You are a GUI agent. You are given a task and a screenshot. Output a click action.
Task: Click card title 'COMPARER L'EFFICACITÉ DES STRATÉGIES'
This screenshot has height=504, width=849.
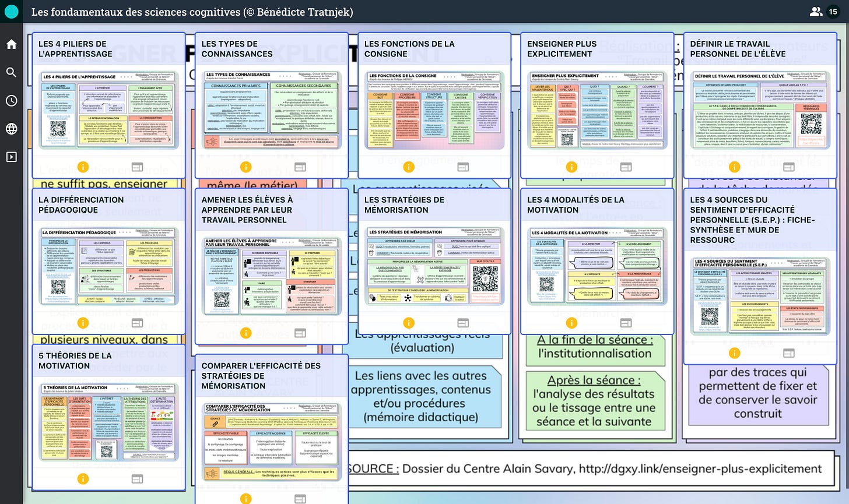(x=261, y=376)
